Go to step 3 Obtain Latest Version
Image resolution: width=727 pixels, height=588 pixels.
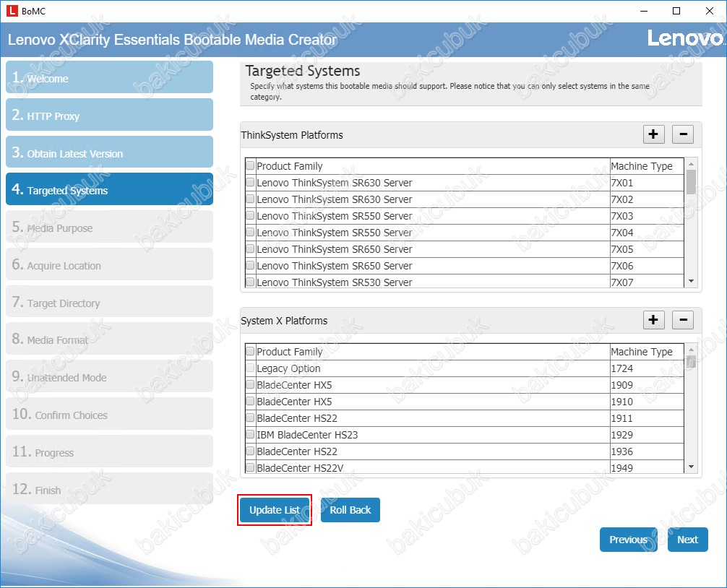(109, 152)
